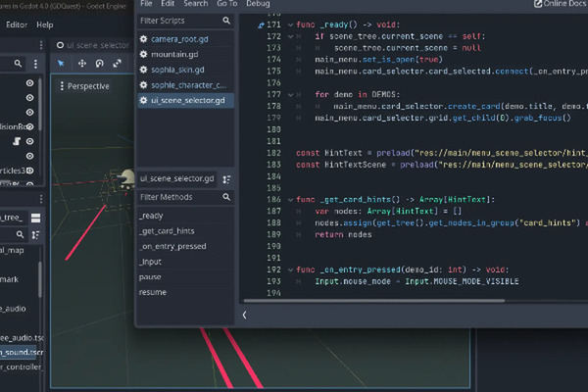Activate the Rotate Mode tool
The height and width of the screenshot is (392, 588).
point(99,64)
